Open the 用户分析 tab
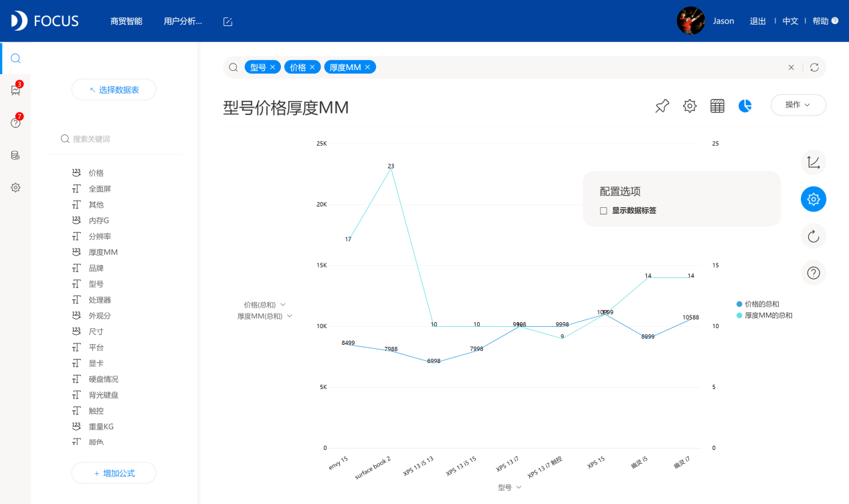The width and height of the screenshot is (849, 504). [x=182, y=21]
